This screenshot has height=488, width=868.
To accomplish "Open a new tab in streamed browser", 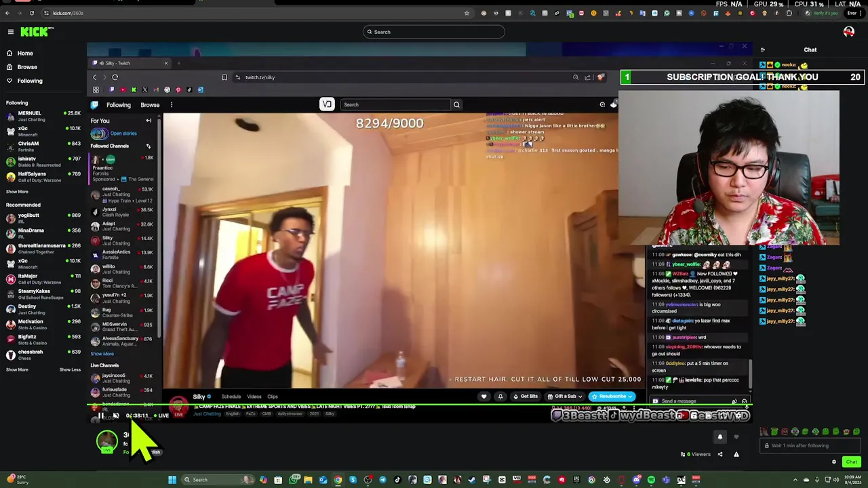I will (x=179, y=63).
